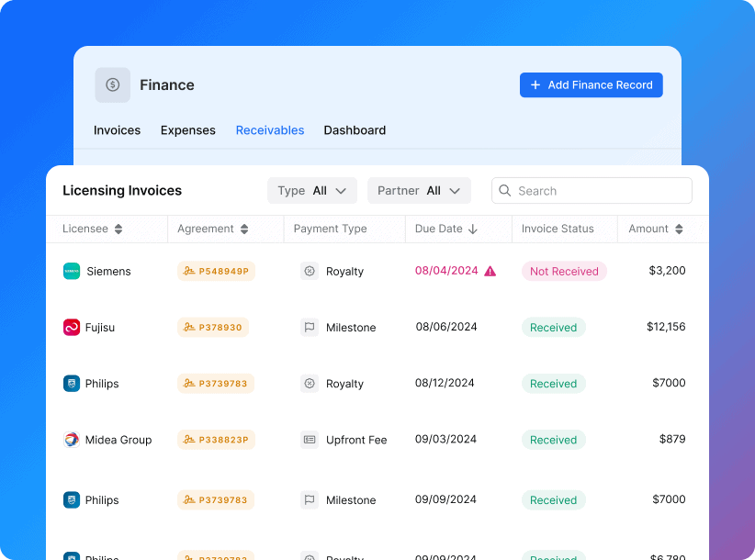755x560 pixels.
Task: Change Due Date sort direction
Action: [473, 230]
